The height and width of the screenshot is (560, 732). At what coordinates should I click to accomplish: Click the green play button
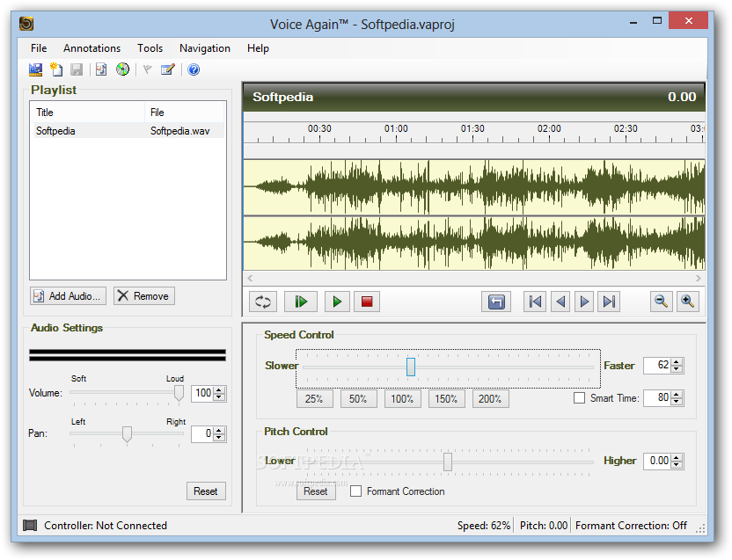(337, 302)
